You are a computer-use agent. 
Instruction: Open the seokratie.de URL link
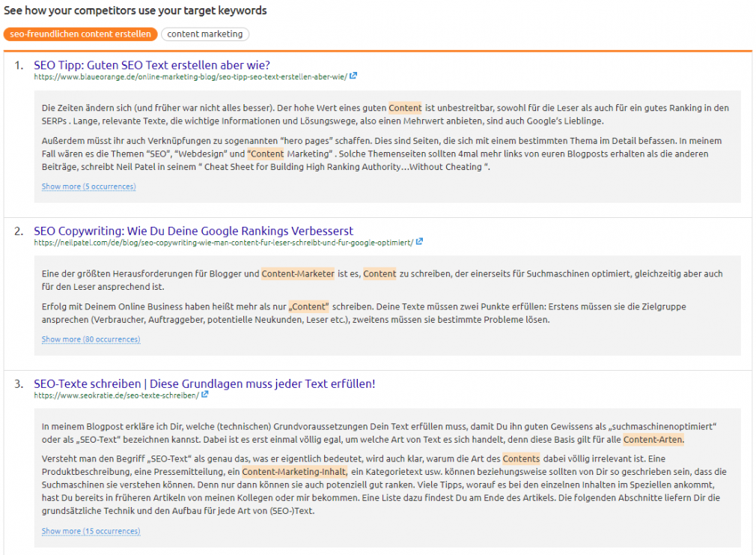[116, 395]
